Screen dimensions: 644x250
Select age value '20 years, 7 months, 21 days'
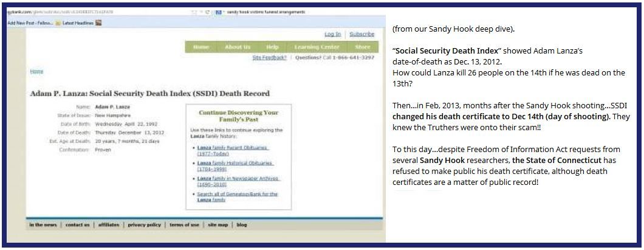tap(127, 141)
